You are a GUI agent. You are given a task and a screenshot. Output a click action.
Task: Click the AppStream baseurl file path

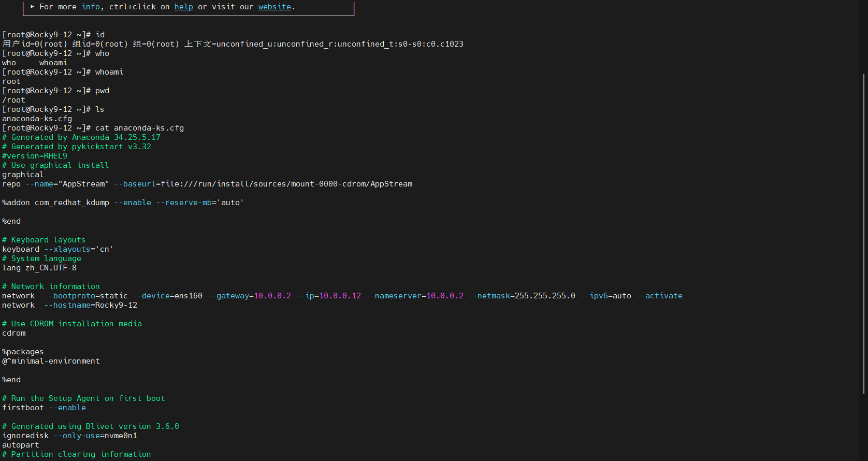pyautogui.click(x=286, y=184)
